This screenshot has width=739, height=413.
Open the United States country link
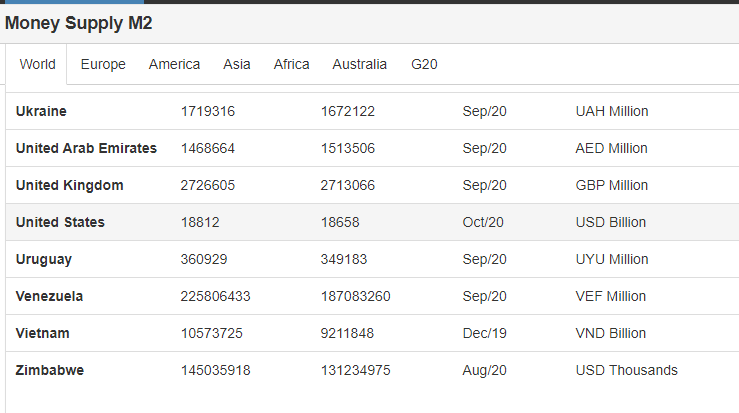pyautogui.click(x=60, y=222)
